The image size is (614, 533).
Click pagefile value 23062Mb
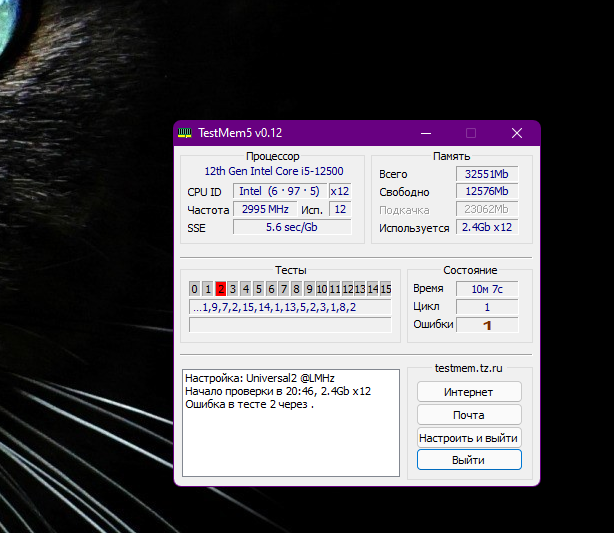click(x=487, y=209)
